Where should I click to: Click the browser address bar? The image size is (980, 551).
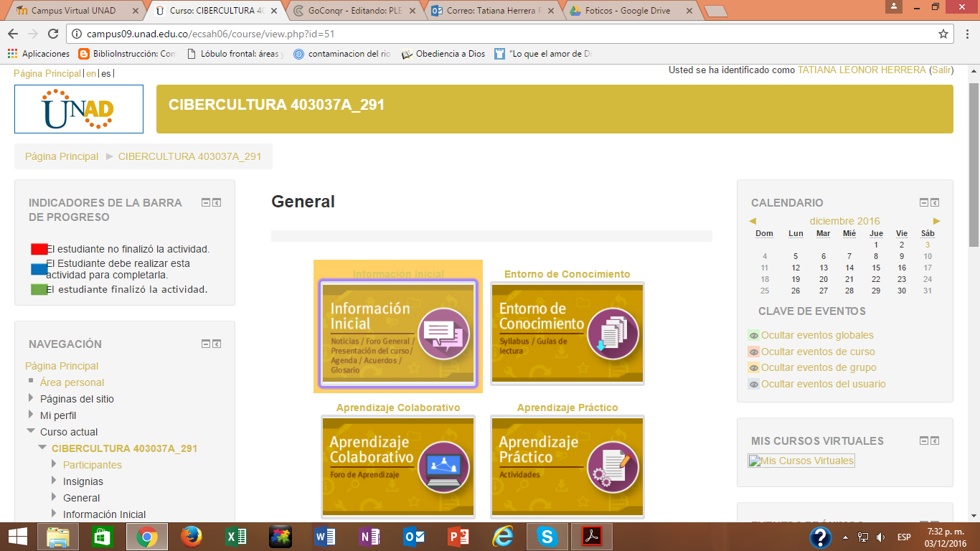(x=511, y=34)
